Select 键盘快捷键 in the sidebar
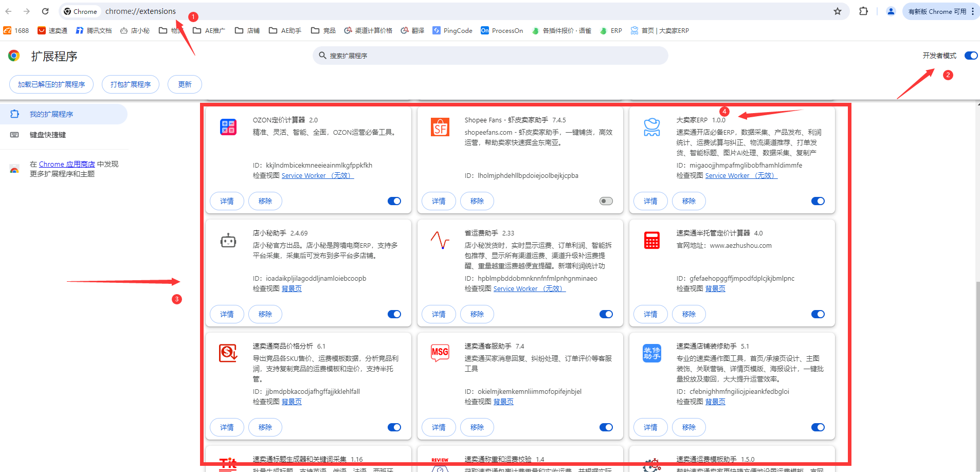980x472 pixels. [x=64, y=135]
